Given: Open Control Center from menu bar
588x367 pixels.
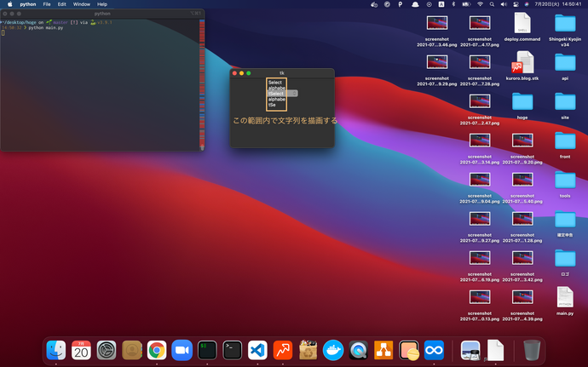Looking at the screenshot, I should tap(516, 4).
